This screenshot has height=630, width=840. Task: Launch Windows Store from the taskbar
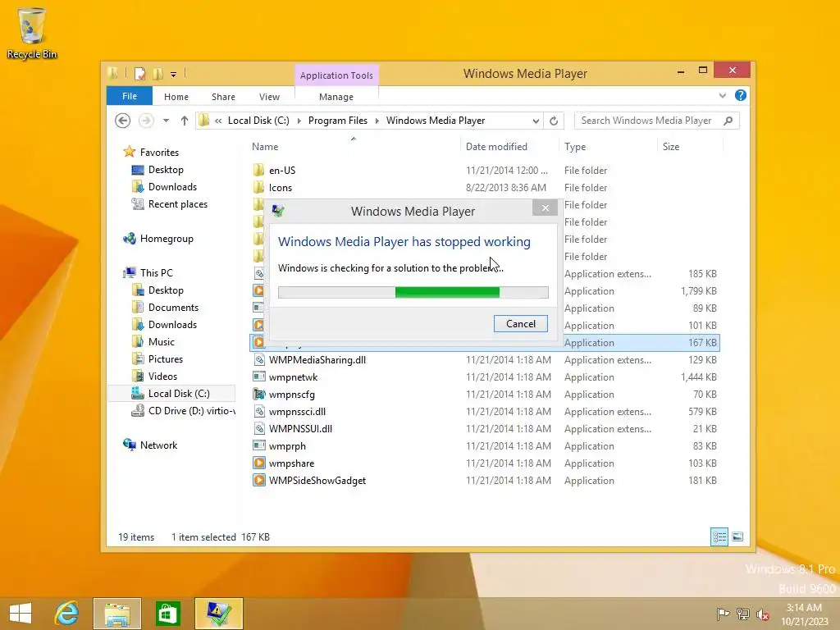pyautogui.click(x=167, y=614)
